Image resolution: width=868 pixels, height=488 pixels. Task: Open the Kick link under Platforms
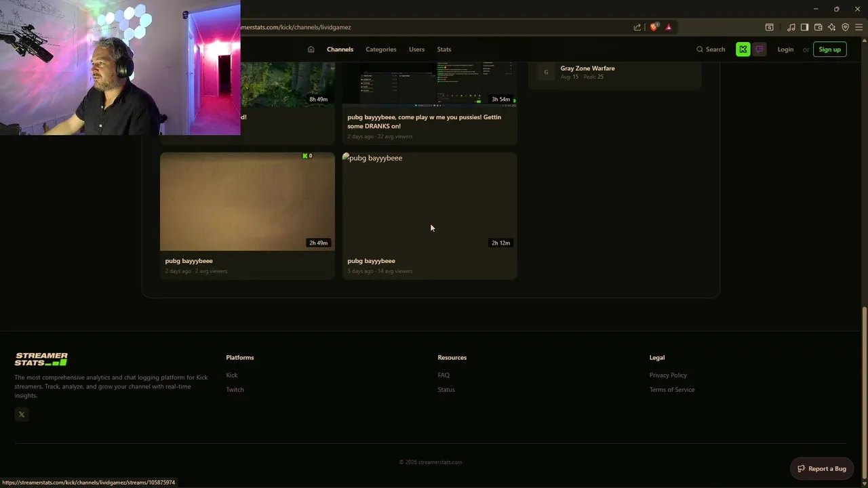point(232,375)
